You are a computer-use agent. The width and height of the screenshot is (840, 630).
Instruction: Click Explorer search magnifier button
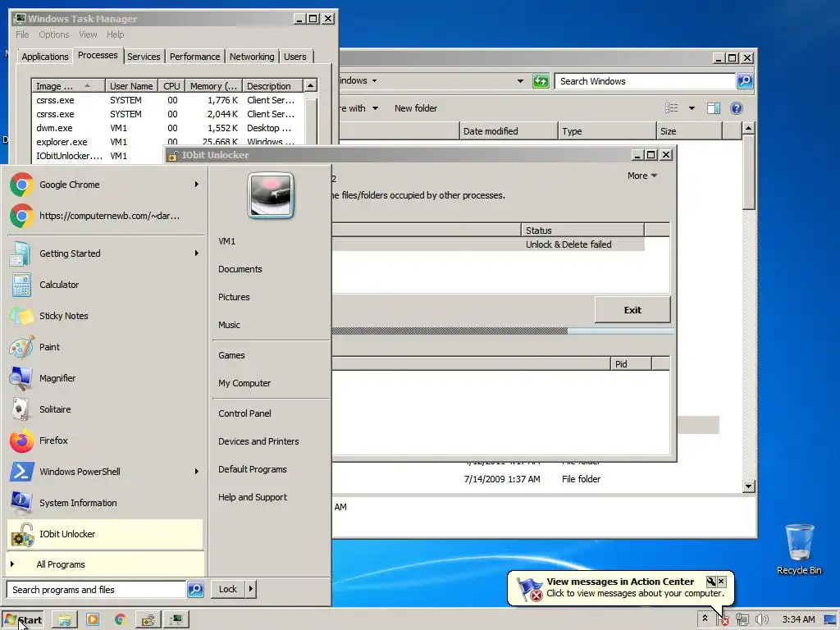[x=745, y=81]
